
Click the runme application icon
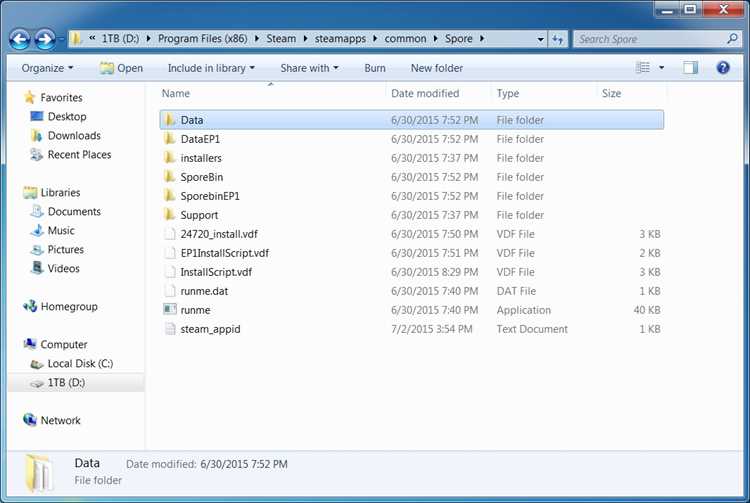click(170, 309)
